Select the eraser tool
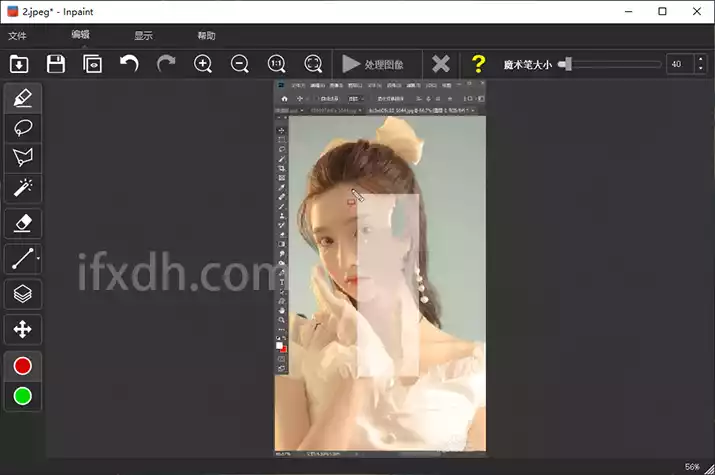Screen dimensions: 715x475 tap(23, 223)
